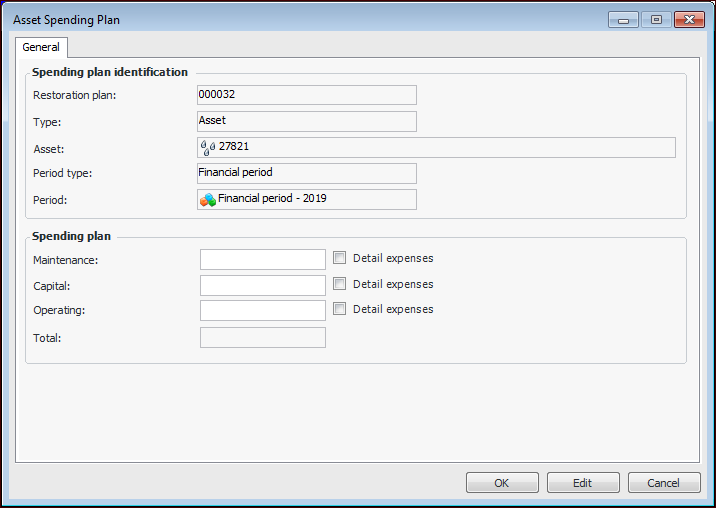Click the Period type field
The height and width of the screenshot is (508, 716).
tap(306, 173)
